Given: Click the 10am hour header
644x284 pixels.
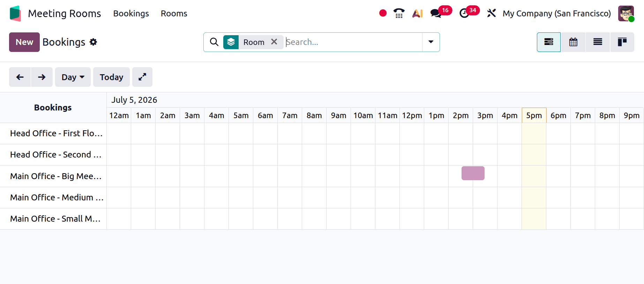Looking at the screenshot, I should [x=363, y=115].
